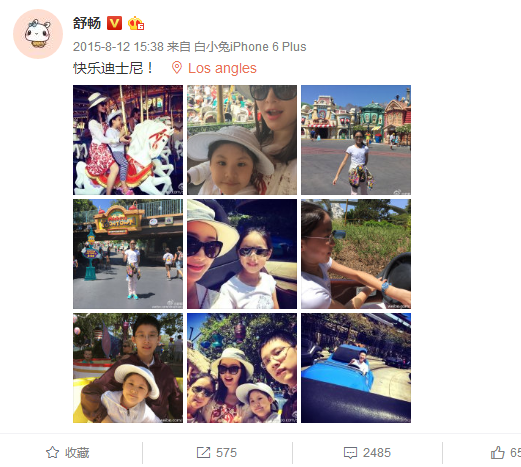Click the crown membership badge
521x467 pixels.
point(136,23)
